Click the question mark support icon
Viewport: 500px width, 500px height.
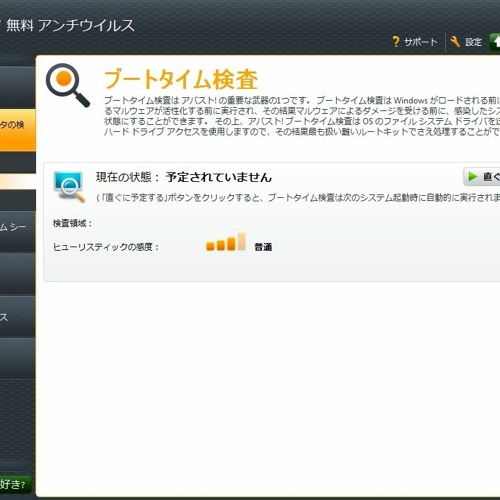[396, 42]
